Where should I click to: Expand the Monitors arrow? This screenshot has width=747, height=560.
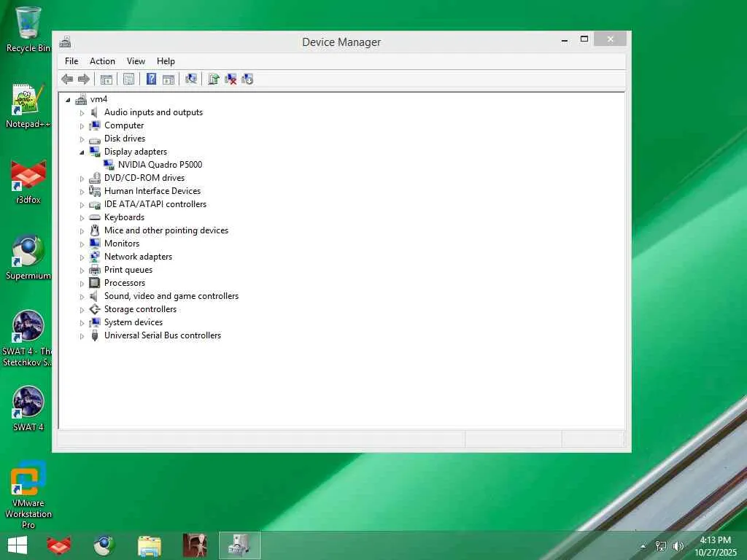point(82,244)
